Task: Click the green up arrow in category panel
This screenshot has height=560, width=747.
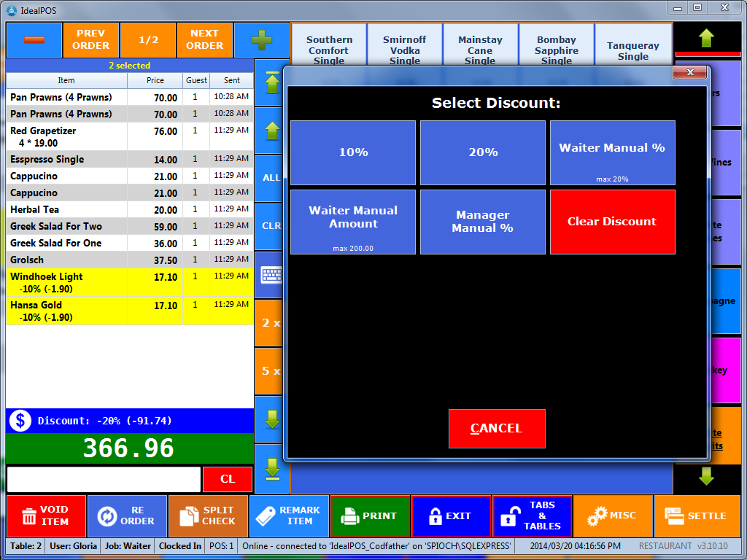Action: 706,39
